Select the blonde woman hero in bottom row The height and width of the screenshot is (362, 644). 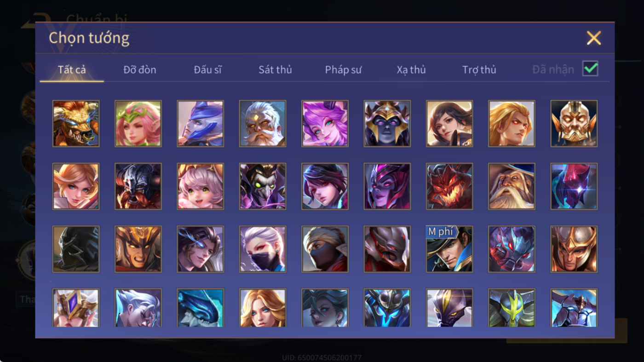coord(263,308)
